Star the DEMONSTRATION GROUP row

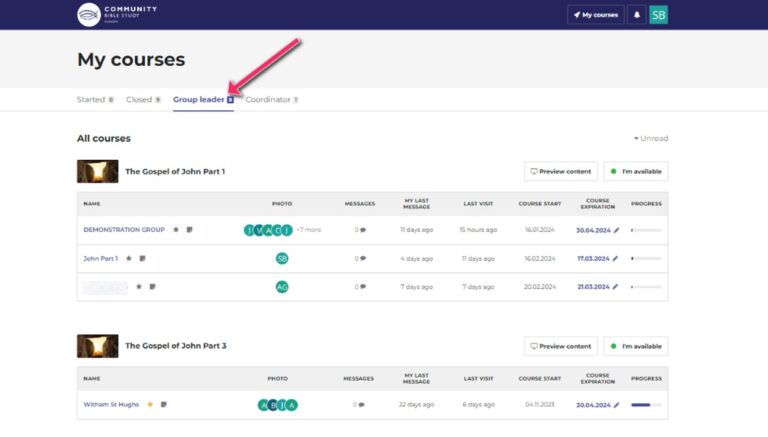(x=176, y=230)
